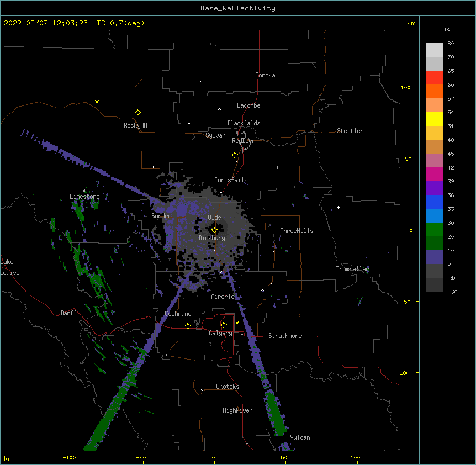Pick the blue 36 dBZ legend color
The image size is (476, 465).
[x=434, y=202]
